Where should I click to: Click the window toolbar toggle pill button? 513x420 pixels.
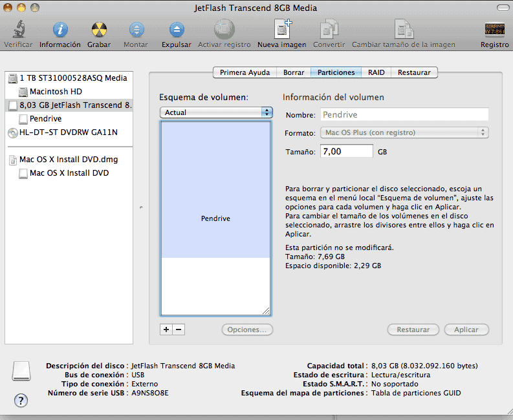click(x=503, y=8)
